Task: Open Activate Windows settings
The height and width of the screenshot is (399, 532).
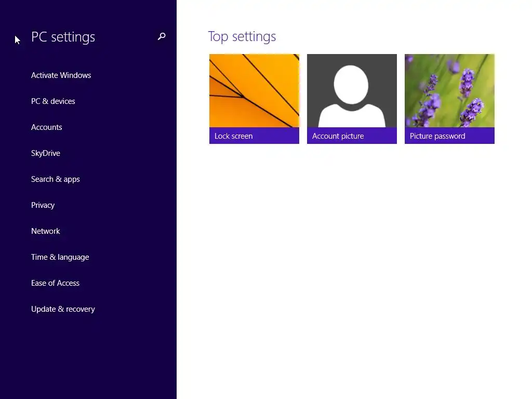Action: (61, 75)
